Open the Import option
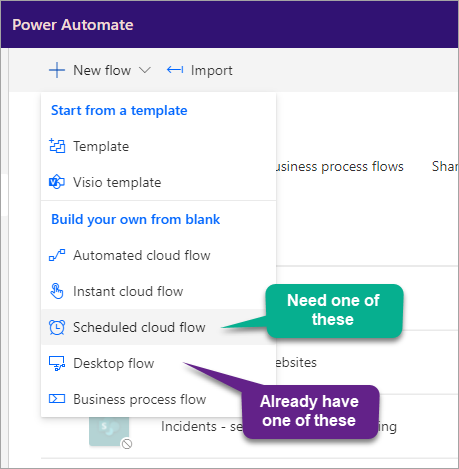 point(199,70)
